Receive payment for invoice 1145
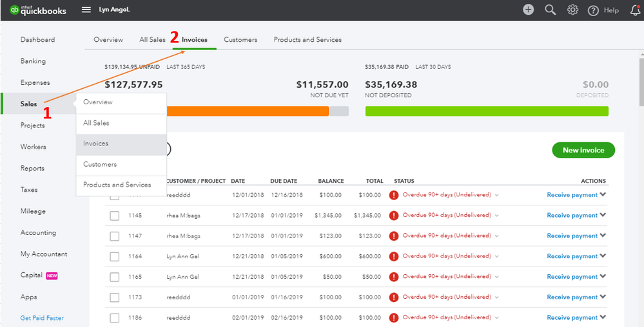 (x=572, y=216)
